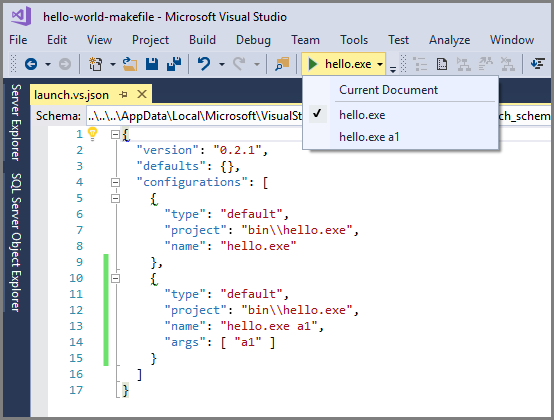Click the first hierarchy tree toolbar icon
Image resolution: width=554 pixels, height=420 pixels.
click(x=464, y=64)
